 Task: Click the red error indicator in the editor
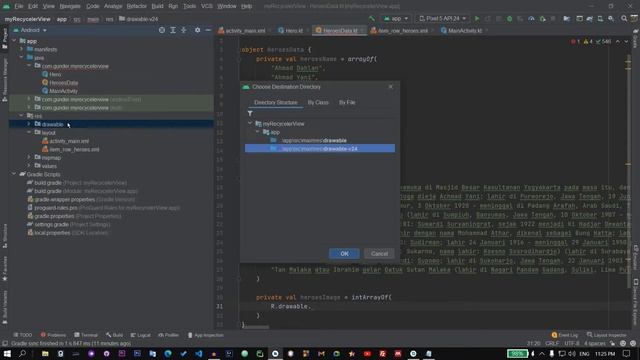pos(576,42)
